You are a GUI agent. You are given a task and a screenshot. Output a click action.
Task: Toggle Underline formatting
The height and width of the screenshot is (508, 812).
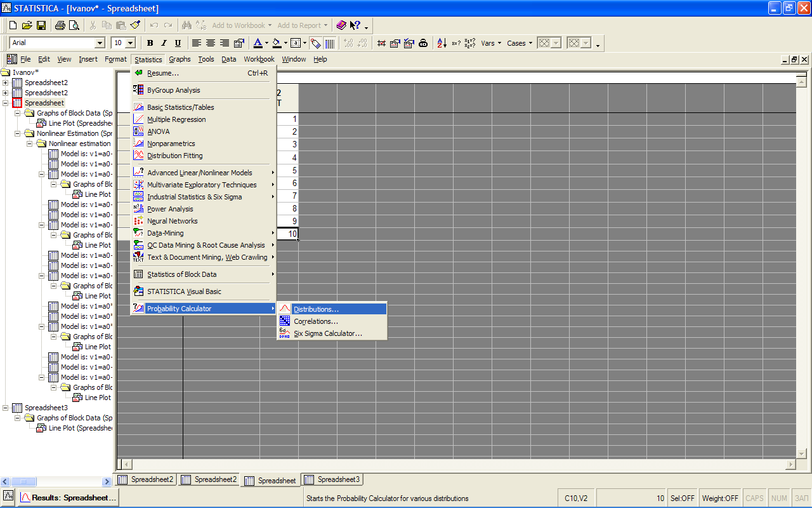point(178,43)
